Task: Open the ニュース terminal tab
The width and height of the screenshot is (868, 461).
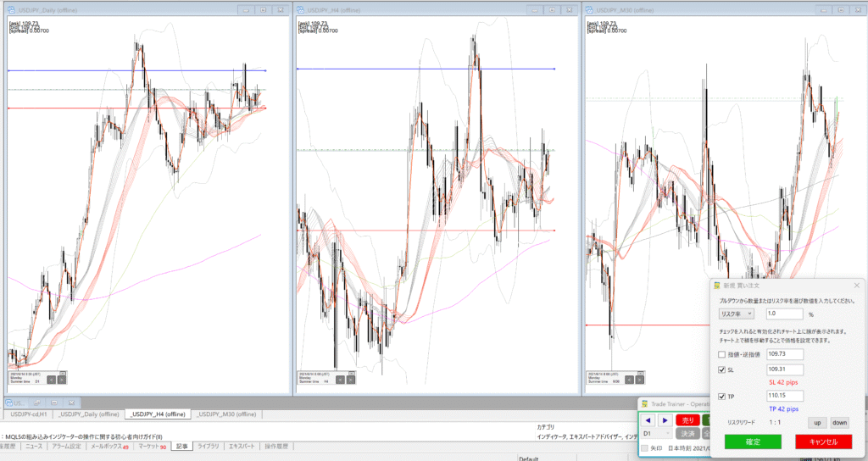Action: (x=34, y=446)
